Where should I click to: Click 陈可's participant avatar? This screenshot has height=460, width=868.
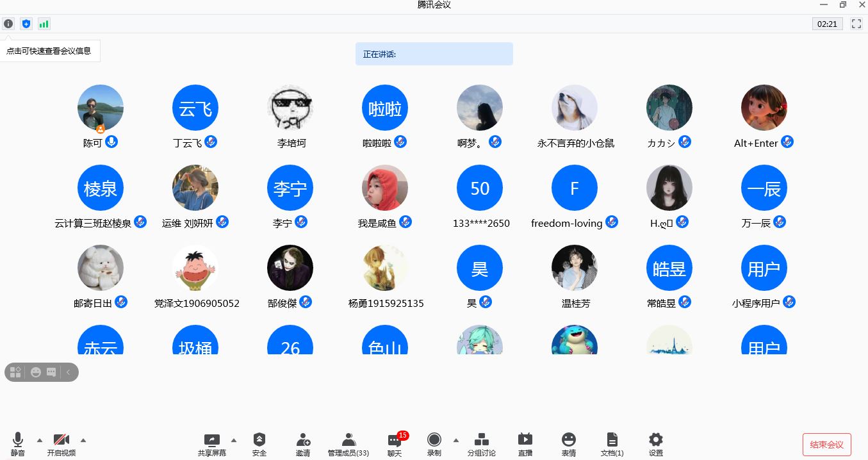tap(101, 108)
